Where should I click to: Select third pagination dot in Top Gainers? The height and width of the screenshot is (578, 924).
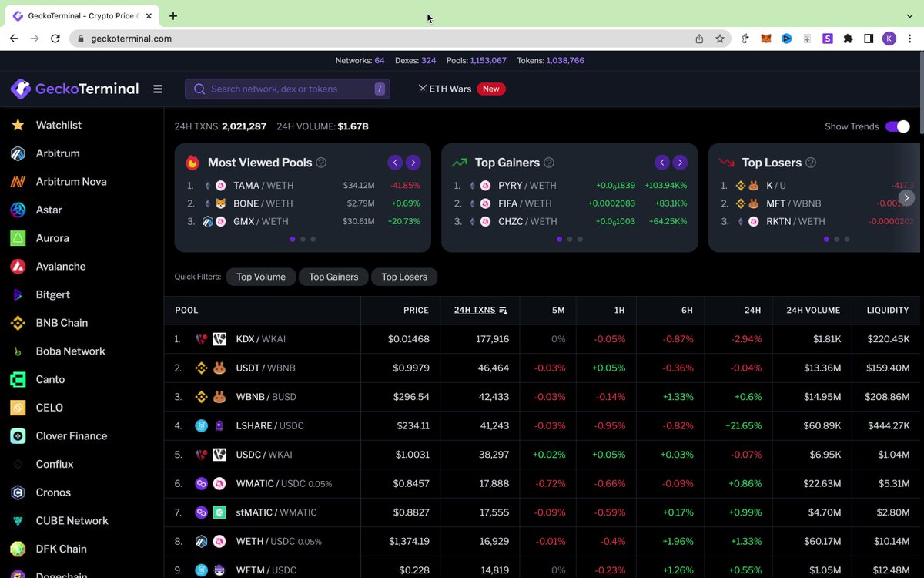click(580, 239)
